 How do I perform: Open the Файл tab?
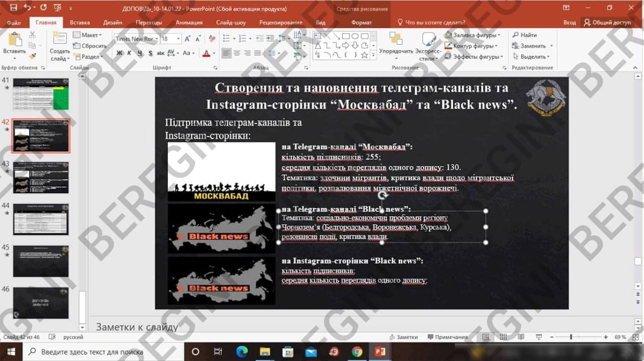tap(14, 23)
